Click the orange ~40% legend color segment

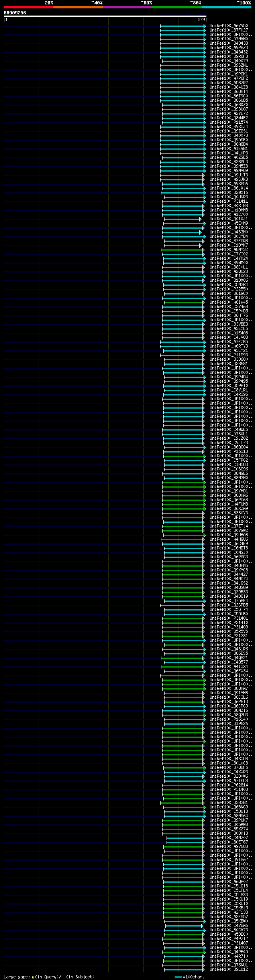[x=78, y=7]
